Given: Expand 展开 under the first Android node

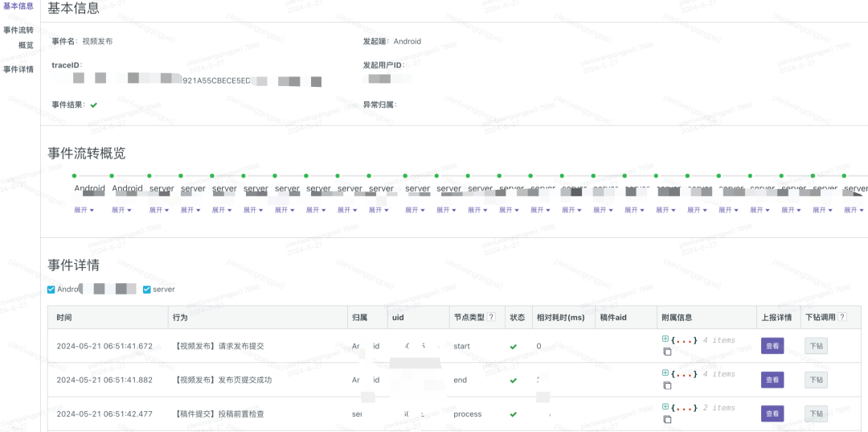Looking at the screenshot, I should click(84, 210).
